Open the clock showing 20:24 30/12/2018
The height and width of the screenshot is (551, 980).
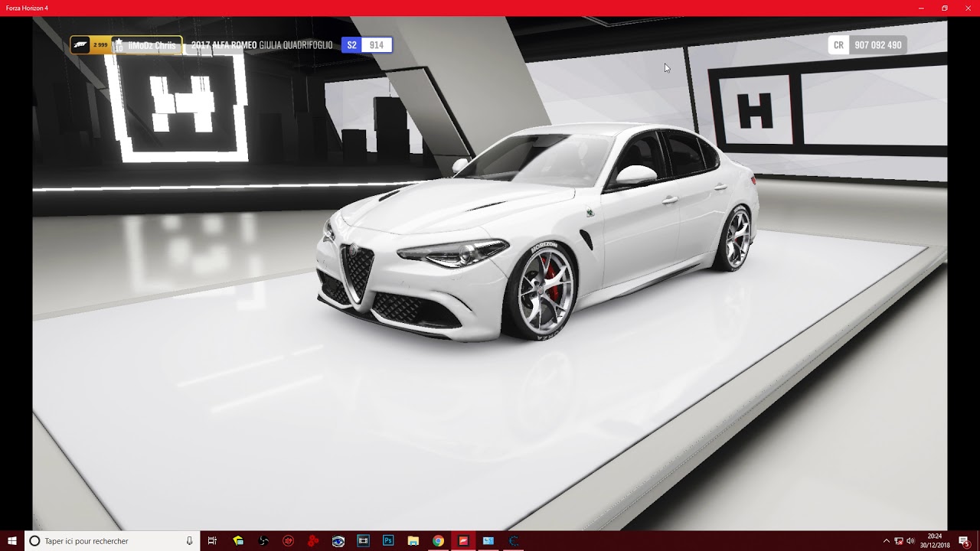pos(935,541)
